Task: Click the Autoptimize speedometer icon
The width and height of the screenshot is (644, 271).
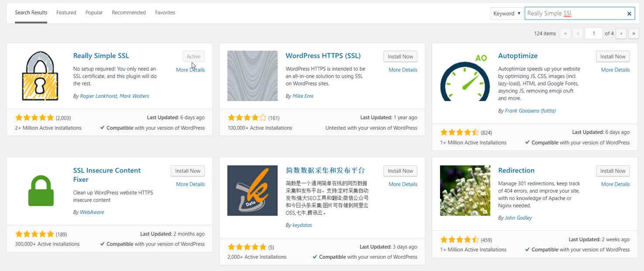Action: click(x=465, y=78)
